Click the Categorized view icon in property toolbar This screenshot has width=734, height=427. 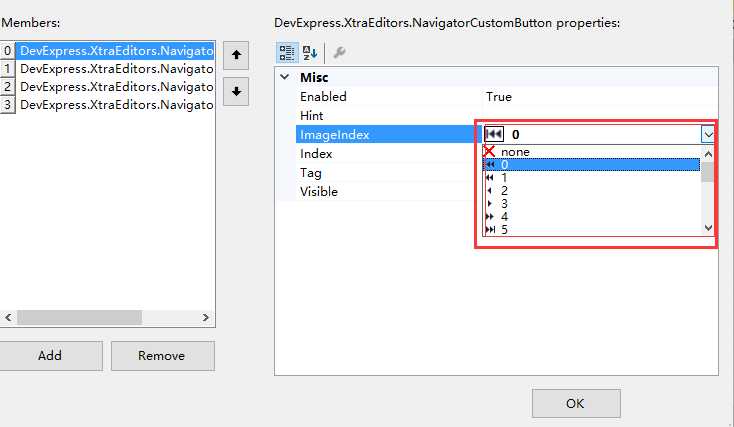coord(286,52)
